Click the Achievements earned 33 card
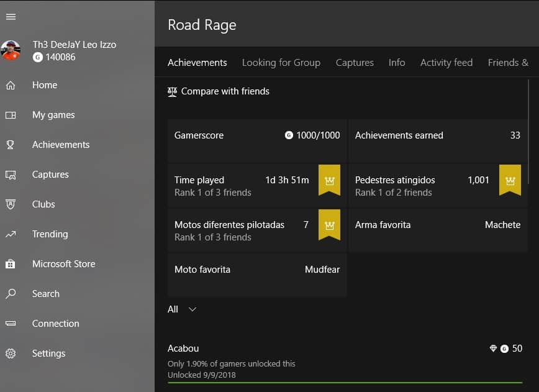Viewport: 539px width, 392px height. coord(438,141)
